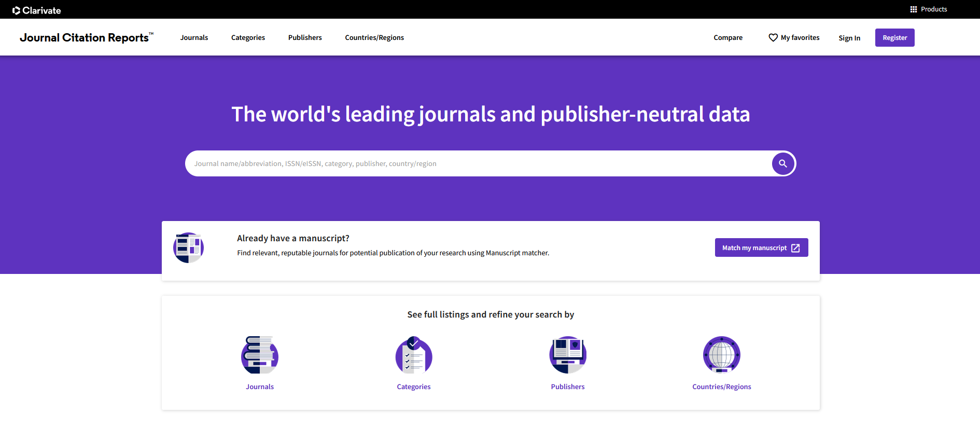Click the Clarivate logo
This screenshot has width=980, height=427.
pyautogui.click(x=36, y=10)
